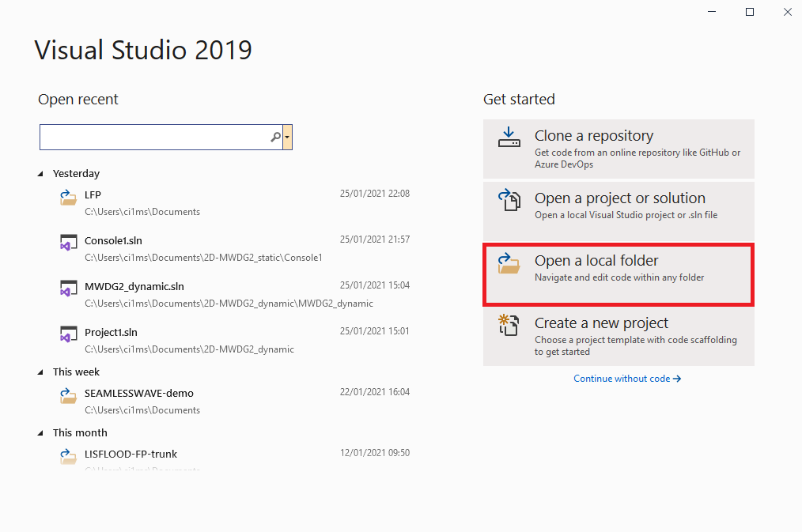Open recent solution MWDG2_dynamic.sln
Screen dimensions: 802x532
[234, 294]
